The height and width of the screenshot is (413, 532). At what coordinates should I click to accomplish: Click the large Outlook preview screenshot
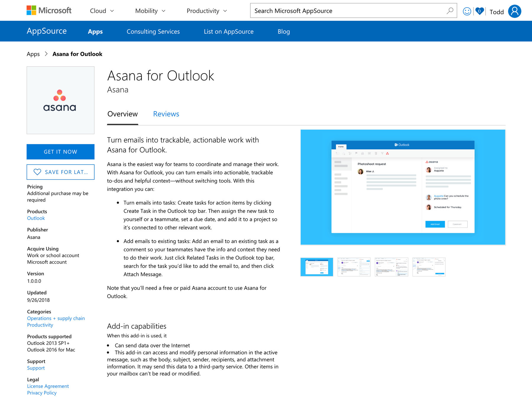coord(403,187)
